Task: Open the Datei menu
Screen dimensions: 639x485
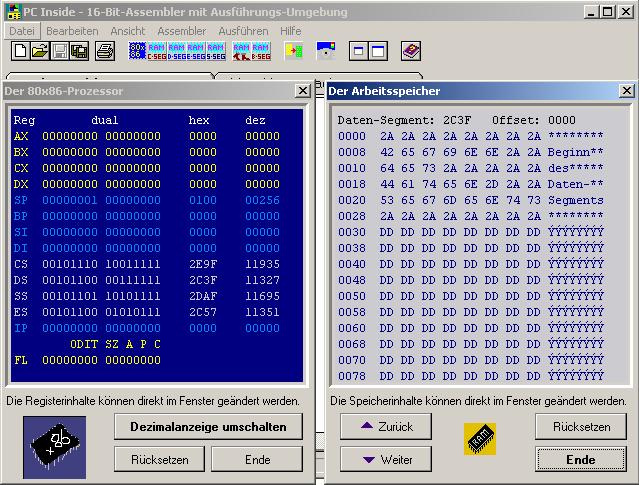Action: [x=21, y=31]
